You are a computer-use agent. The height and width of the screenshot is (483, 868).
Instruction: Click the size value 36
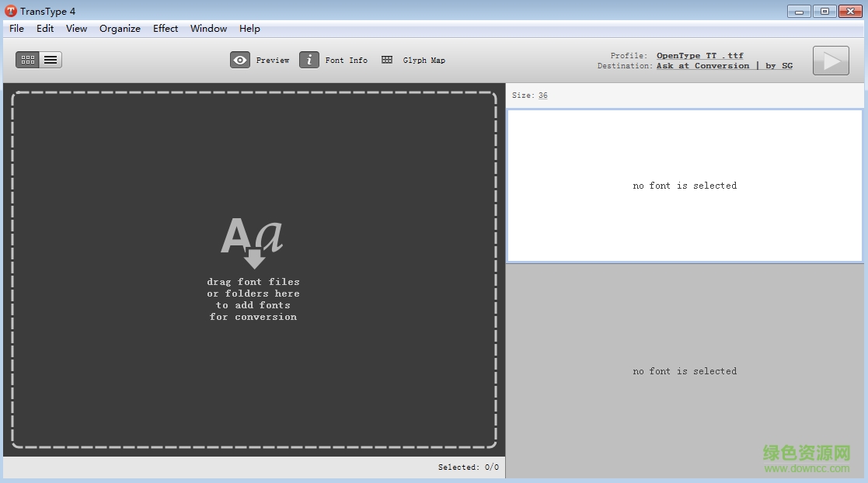click(x=542, y=96)
